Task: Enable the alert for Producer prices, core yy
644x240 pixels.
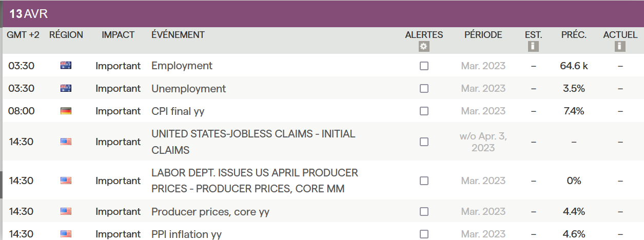Action: tap(424, 211)
